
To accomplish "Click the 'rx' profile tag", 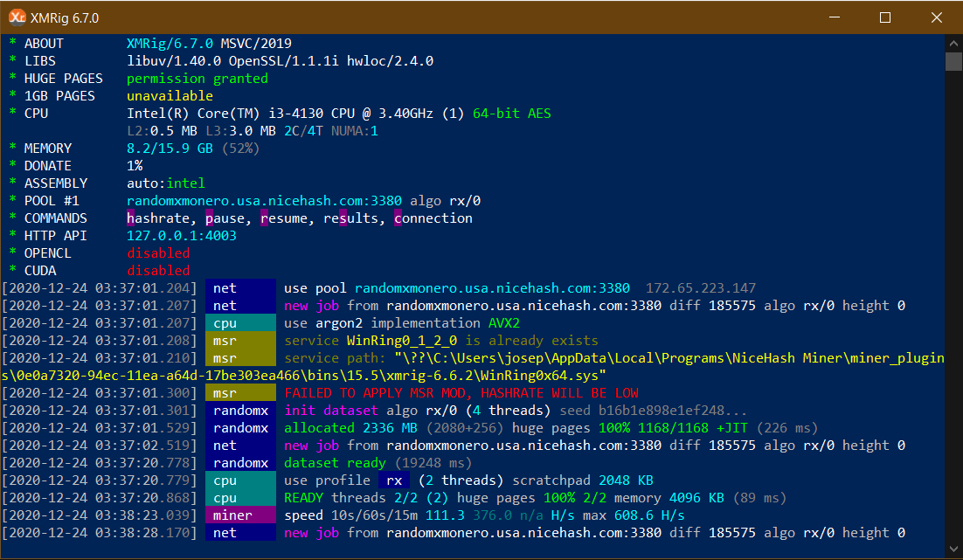I will 393,480.
